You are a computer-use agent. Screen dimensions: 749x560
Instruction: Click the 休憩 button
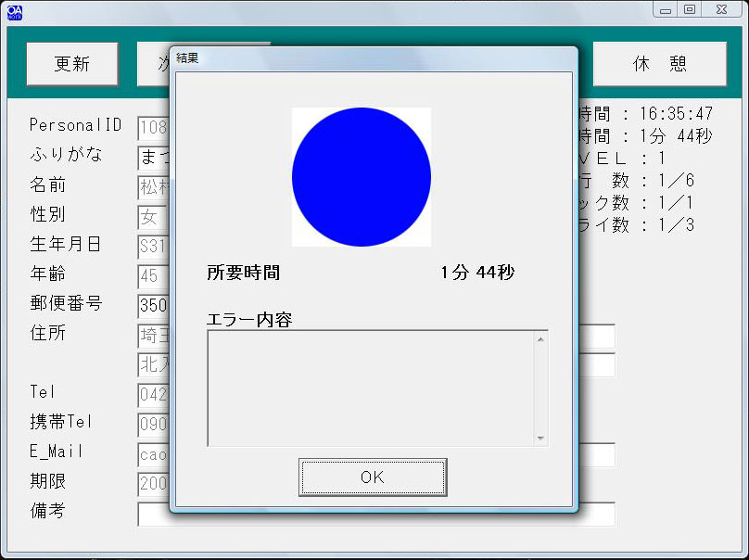pyautogui.click(x=660, y=64)
